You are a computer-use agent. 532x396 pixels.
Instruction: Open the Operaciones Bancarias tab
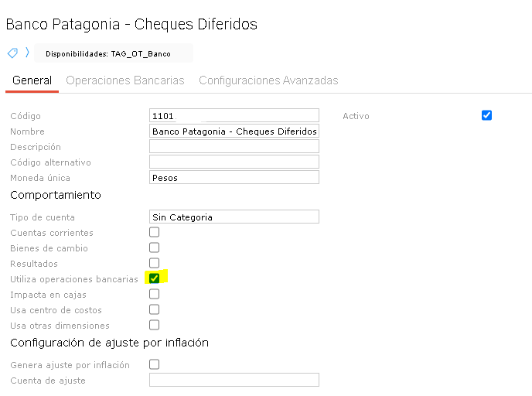tap(125, 80)
